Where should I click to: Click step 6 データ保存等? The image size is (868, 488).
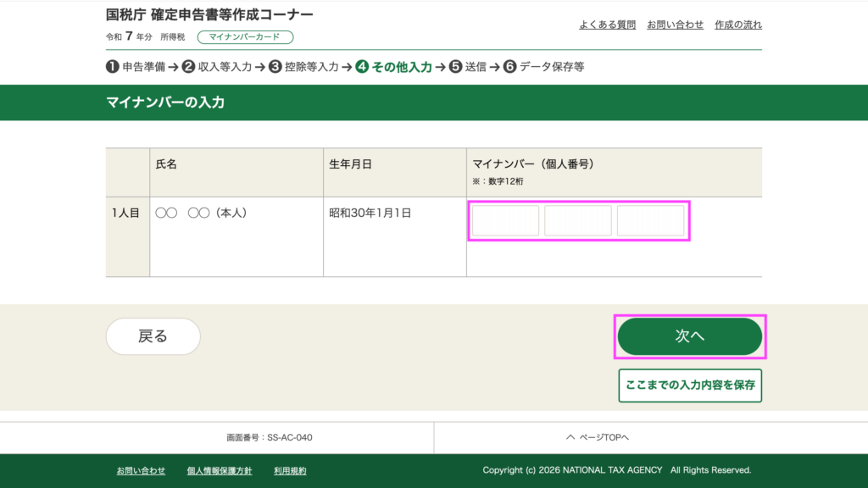click(543, 67)
